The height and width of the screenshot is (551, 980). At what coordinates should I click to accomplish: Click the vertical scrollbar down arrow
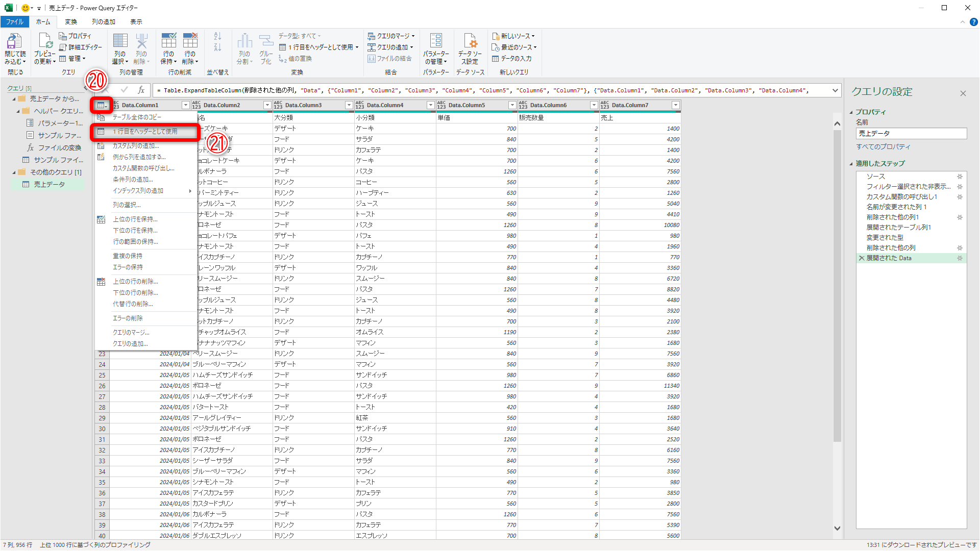point(837,529)
